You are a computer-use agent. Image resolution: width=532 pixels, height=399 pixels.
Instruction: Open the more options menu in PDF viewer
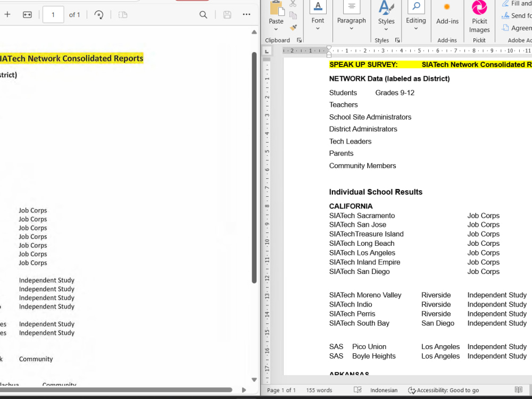tap(247, 14)
